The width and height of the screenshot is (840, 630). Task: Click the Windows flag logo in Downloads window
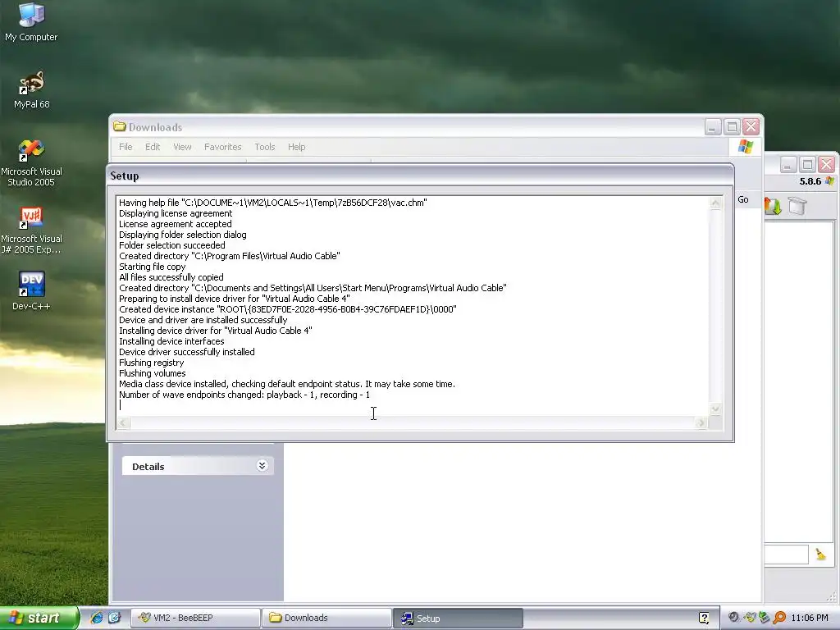pyautogui.click(x=745, y=146)
